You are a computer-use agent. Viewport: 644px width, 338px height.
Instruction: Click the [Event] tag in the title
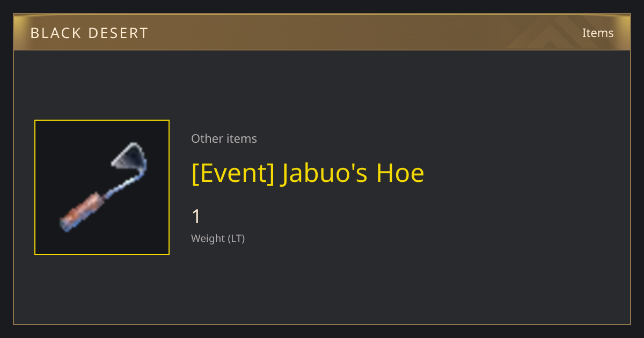tap(233, 173)
